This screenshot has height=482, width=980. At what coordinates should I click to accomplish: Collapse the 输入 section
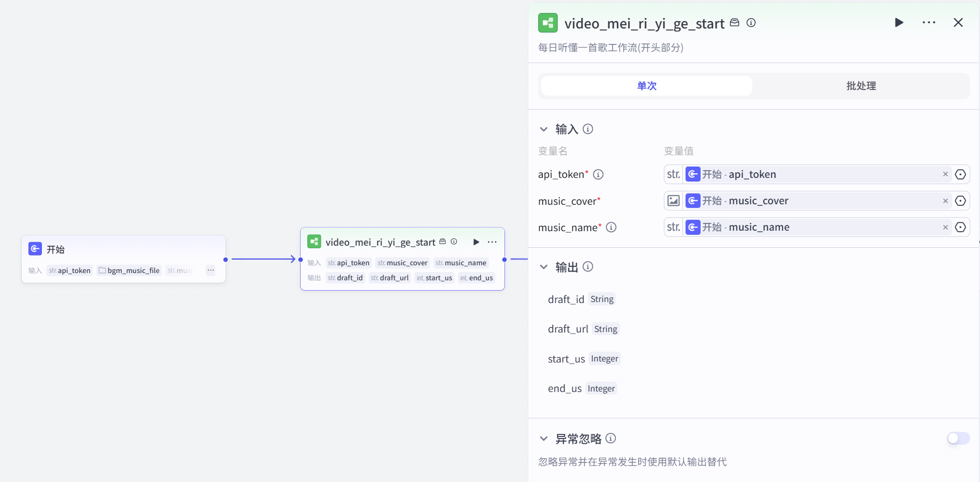click(x=544, y=129)
